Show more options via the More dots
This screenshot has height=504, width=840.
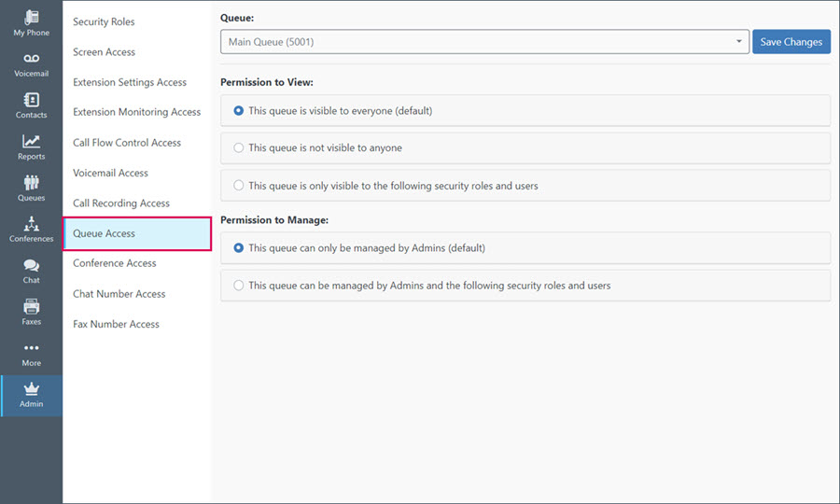click(x=31, y=347)
